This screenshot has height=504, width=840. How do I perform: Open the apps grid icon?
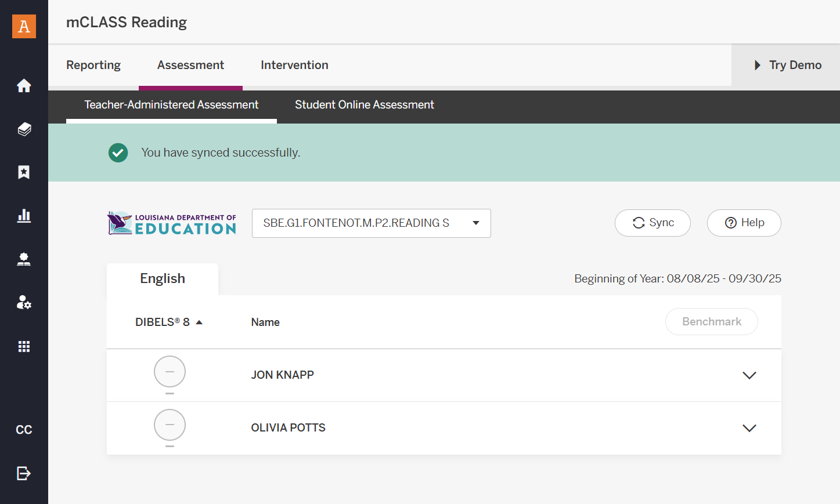pyautogui.click(x=24, y=346)
